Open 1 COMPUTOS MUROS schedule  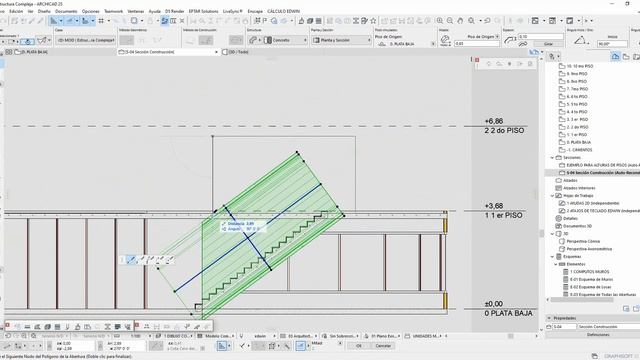[x=589, y=272]
